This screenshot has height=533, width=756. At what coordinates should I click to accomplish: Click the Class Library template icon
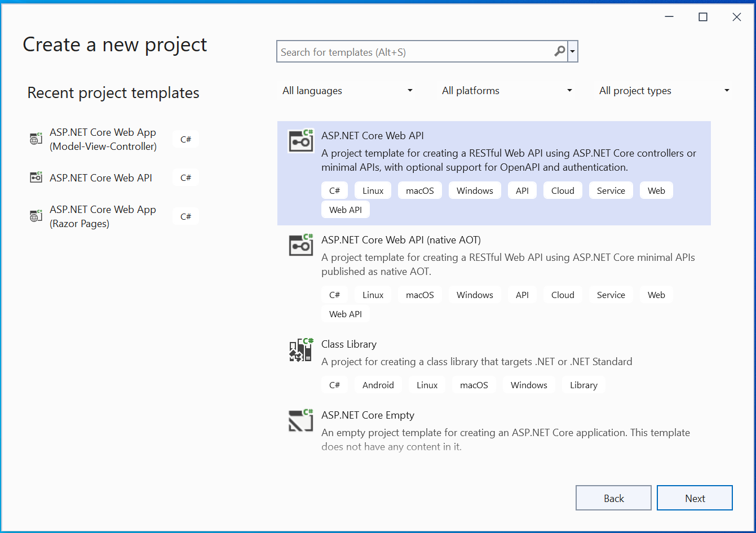point(300,350)
